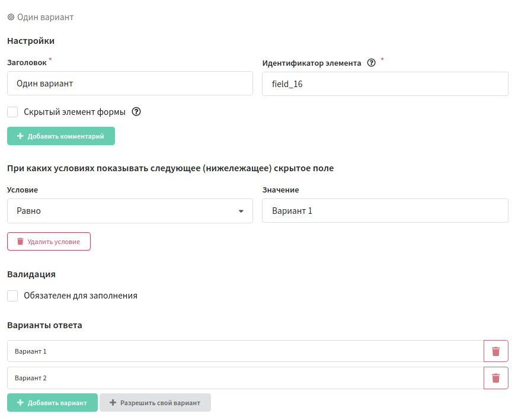Click help icon next to Скрытый элемент формы
The image size is (515, 420).
pyautogui.click(x=136, y=111)
